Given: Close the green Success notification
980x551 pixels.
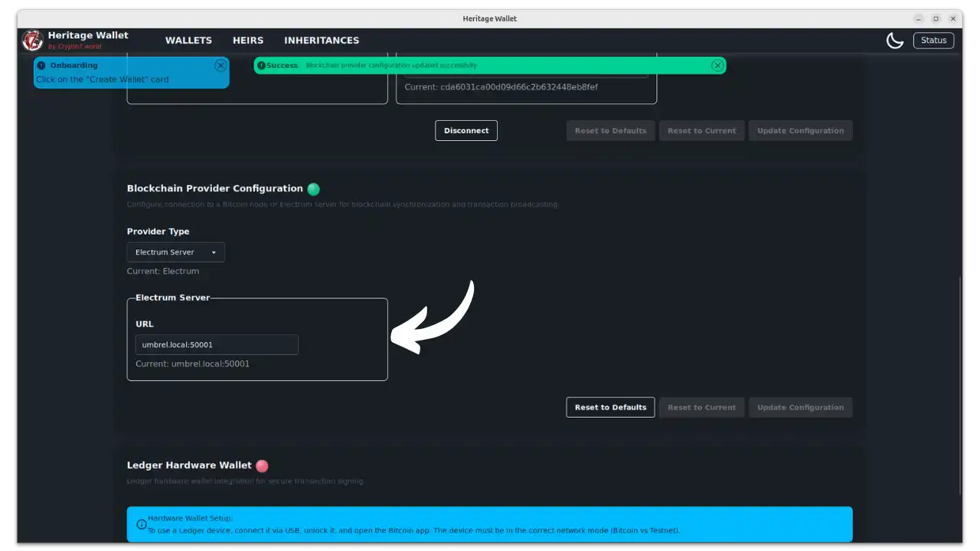Looking at the screenshot, I should coord(717,66).
